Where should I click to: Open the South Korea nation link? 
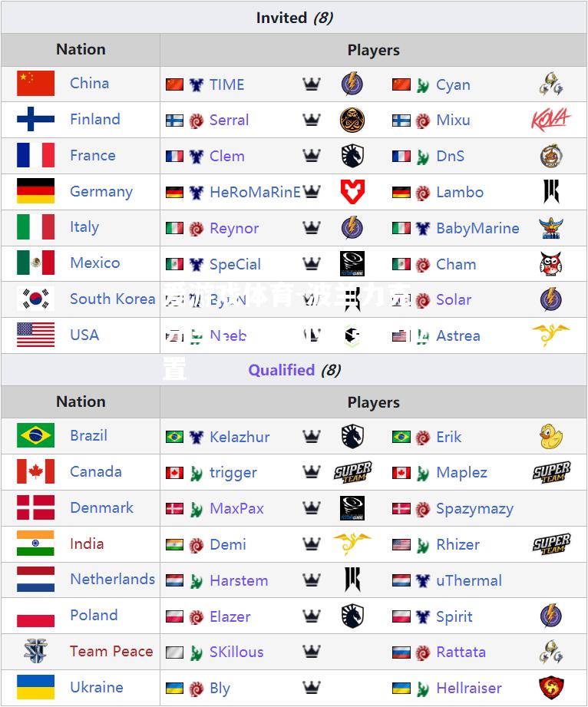point(112,299)
